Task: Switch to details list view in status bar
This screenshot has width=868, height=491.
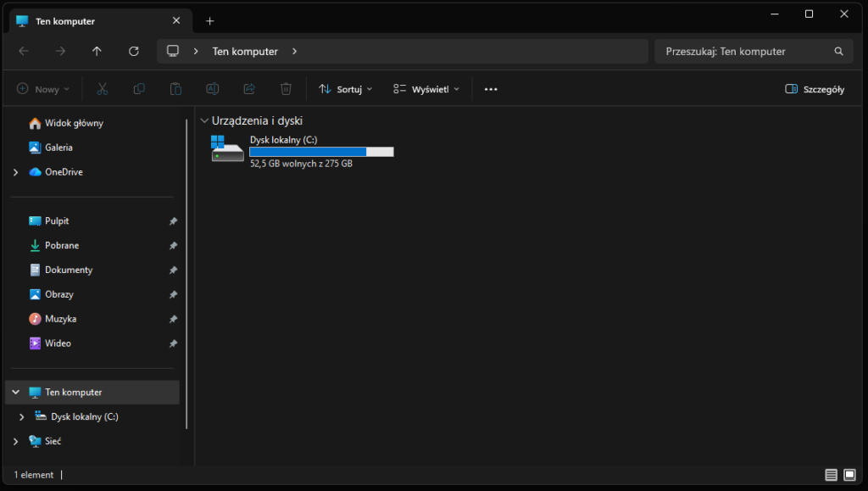Action: [831, 475]
